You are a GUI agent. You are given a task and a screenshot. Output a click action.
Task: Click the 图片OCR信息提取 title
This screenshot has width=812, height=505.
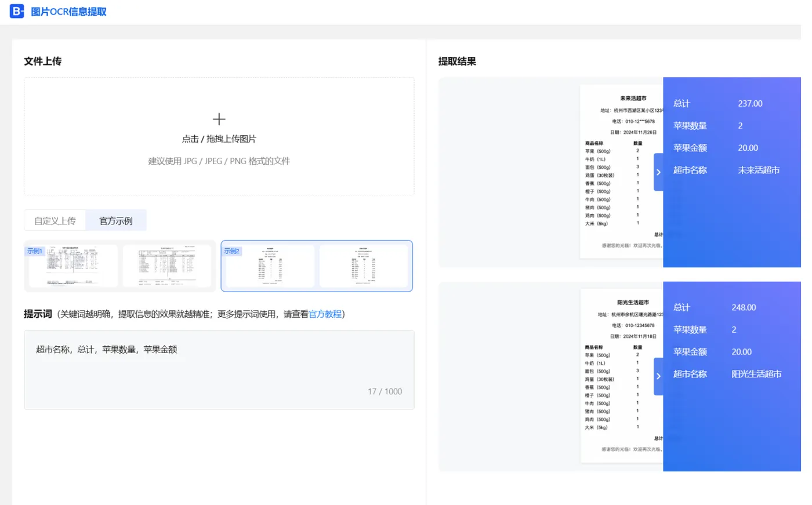[68, 12]
